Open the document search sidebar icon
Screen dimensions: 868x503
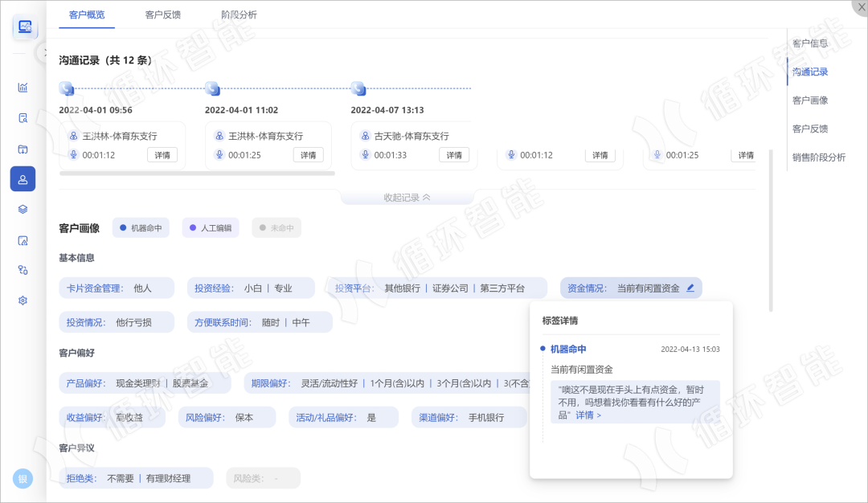pyautogui.click(x=23, y=118)
